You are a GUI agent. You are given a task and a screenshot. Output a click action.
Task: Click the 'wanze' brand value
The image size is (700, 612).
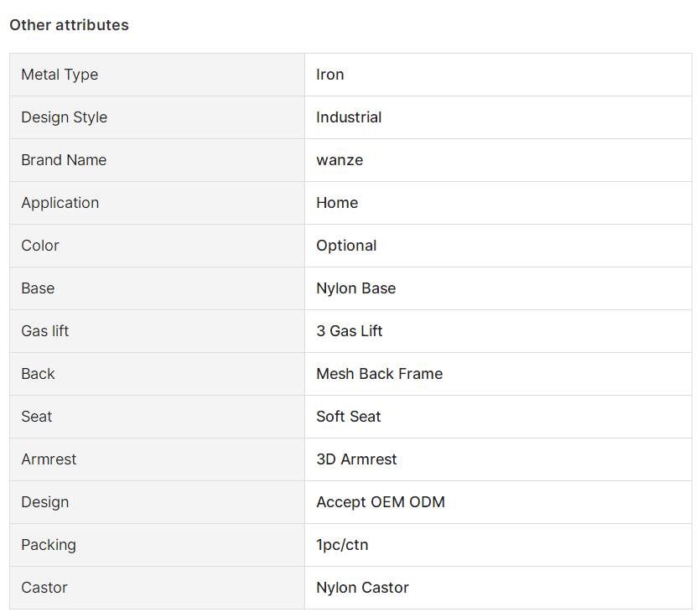coord(340,160)
